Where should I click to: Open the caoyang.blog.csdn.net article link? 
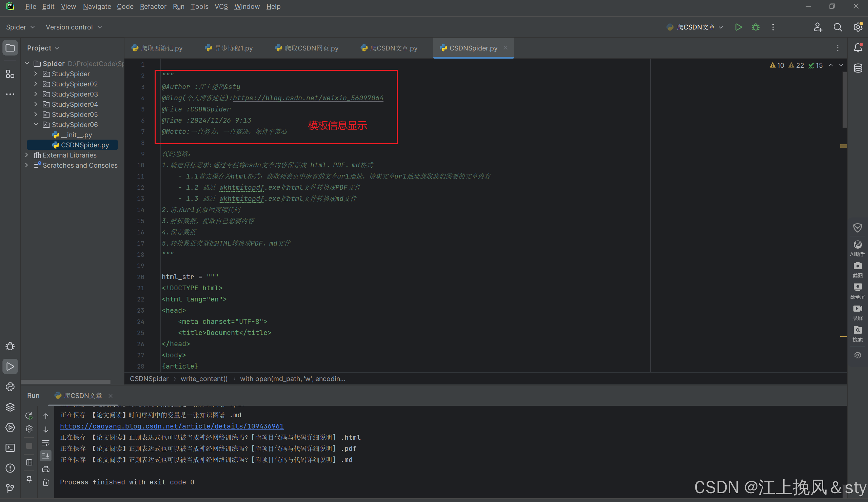pyautogui.click(x=172, y=426)
